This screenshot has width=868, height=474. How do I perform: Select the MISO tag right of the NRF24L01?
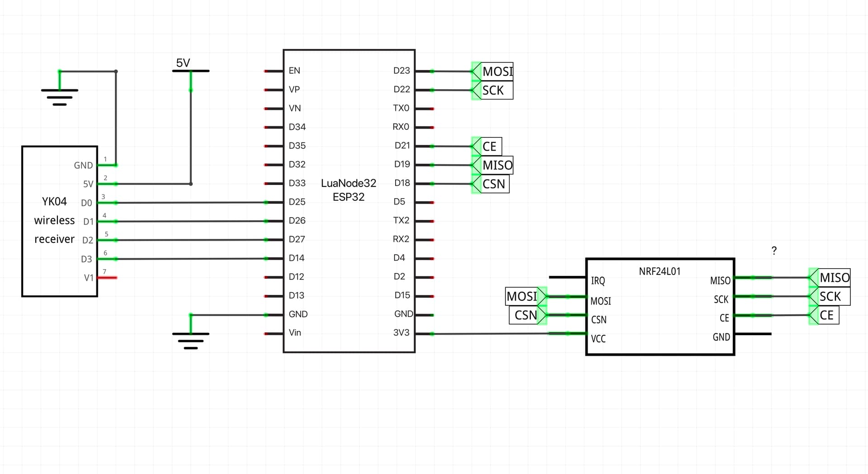(x=835, y=278)
